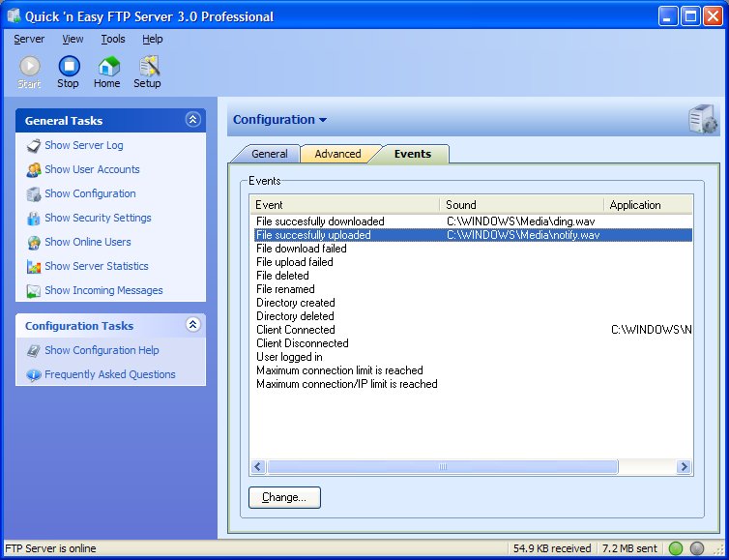This screenshot has width=729, height=560.
Task: Open Show Server Statistics link
Action: [97, 267]
